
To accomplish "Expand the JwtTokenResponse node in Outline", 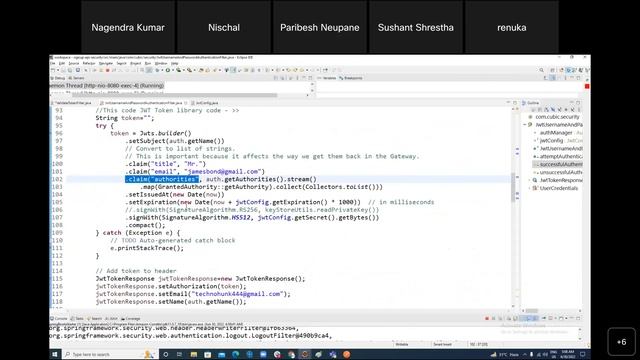I will (530, 180).
